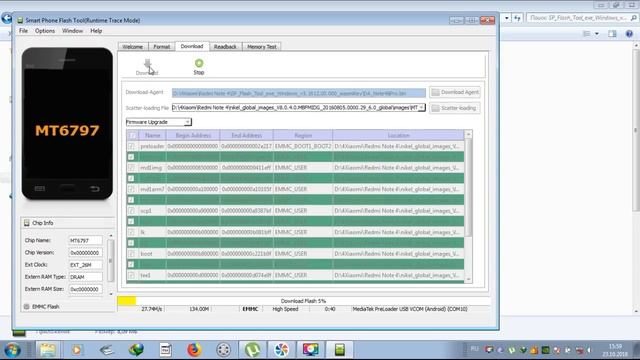Toggle the scp1 row checkbox
This screenshot has height=360, width=640.
pyautogui.click(x=131, y=211)
